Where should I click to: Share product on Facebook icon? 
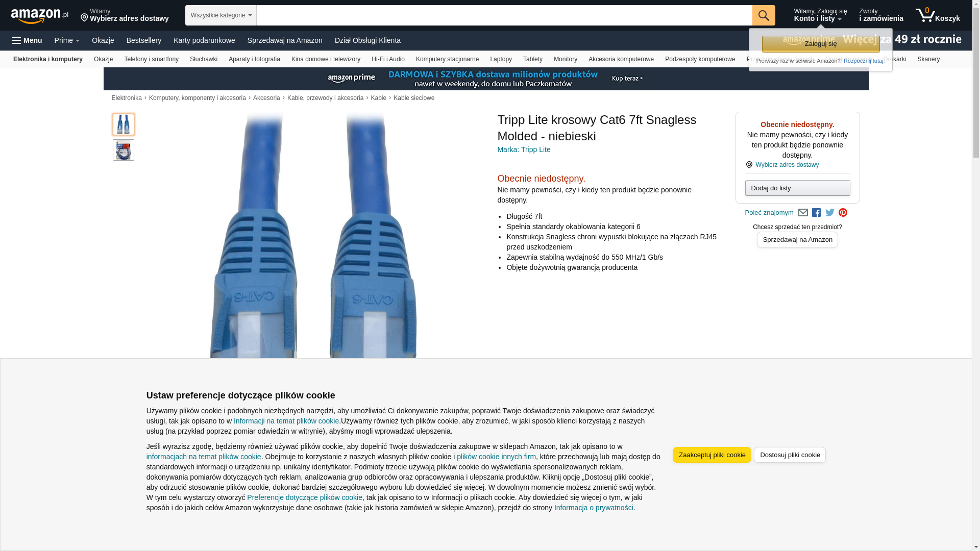[816, 213]
